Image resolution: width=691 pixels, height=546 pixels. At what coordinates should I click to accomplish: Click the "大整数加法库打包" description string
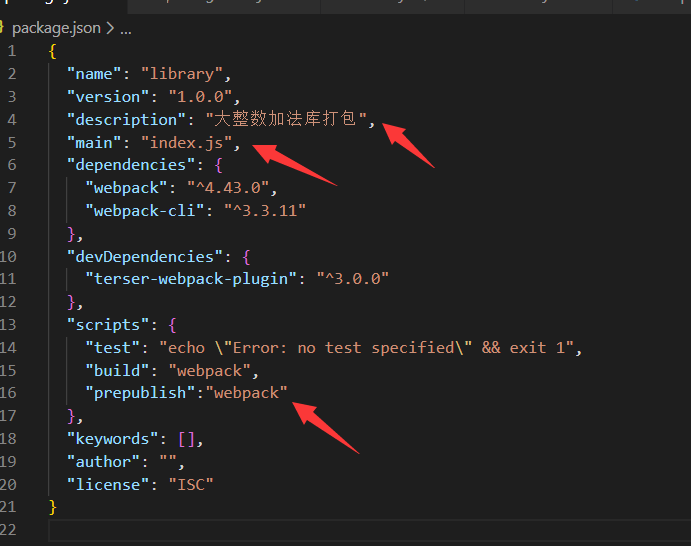click(x=286, y=119)
